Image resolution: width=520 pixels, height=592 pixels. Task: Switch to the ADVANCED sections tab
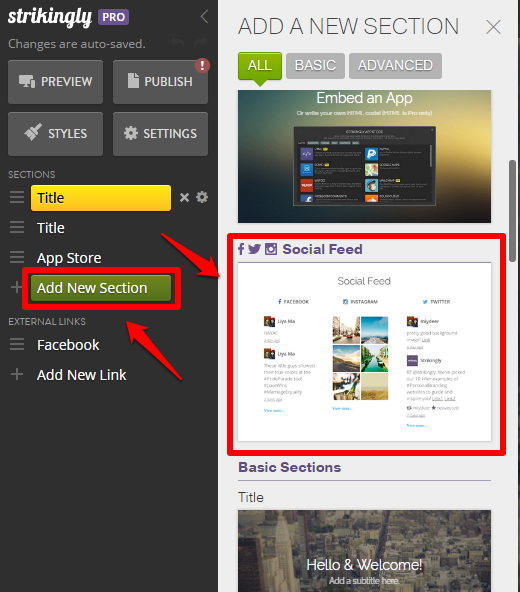[395, 66]
